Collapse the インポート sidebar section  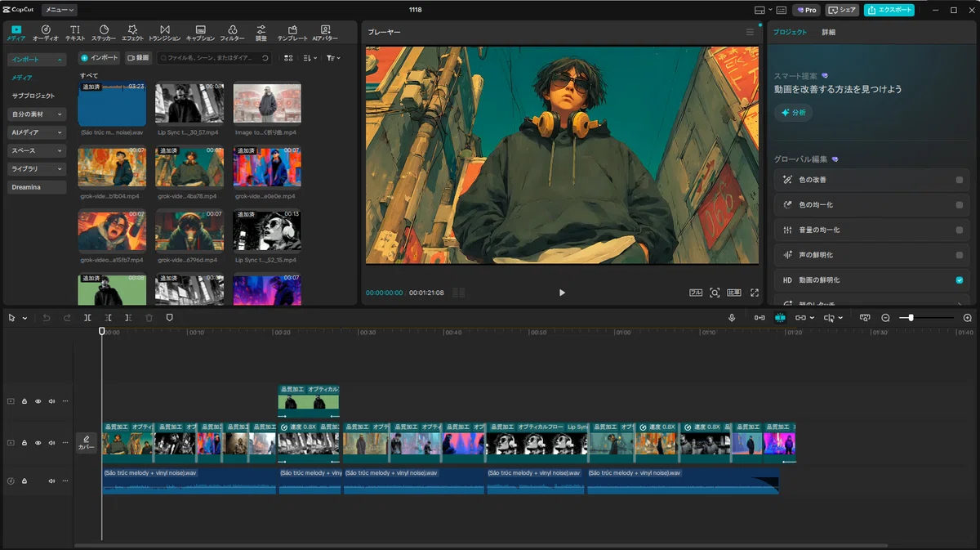coord(37,60)
